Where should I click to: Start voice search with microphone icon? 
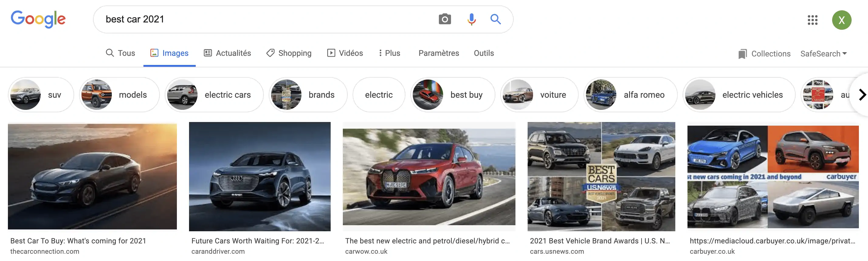(x=471, y=19)
